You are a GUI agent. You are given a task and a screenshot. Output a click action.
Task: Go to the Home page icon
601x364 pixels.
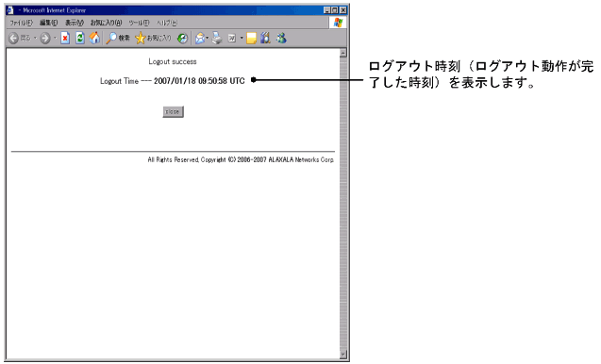tap(94, 38)
